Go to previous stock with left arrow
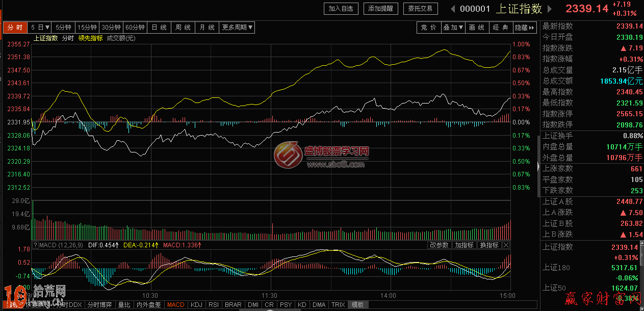644x311 pixels. tap(452, 9)
